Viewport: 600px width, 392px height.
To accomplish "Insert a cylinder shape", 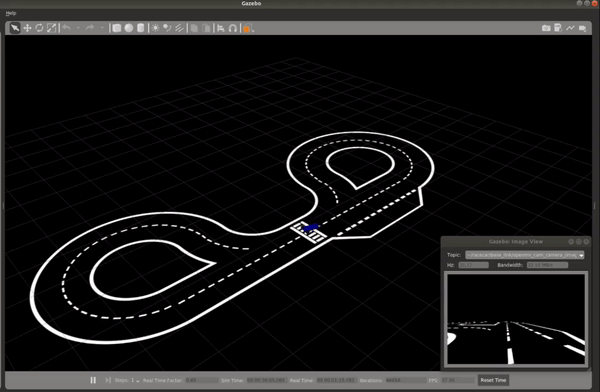I will [140, 28].
